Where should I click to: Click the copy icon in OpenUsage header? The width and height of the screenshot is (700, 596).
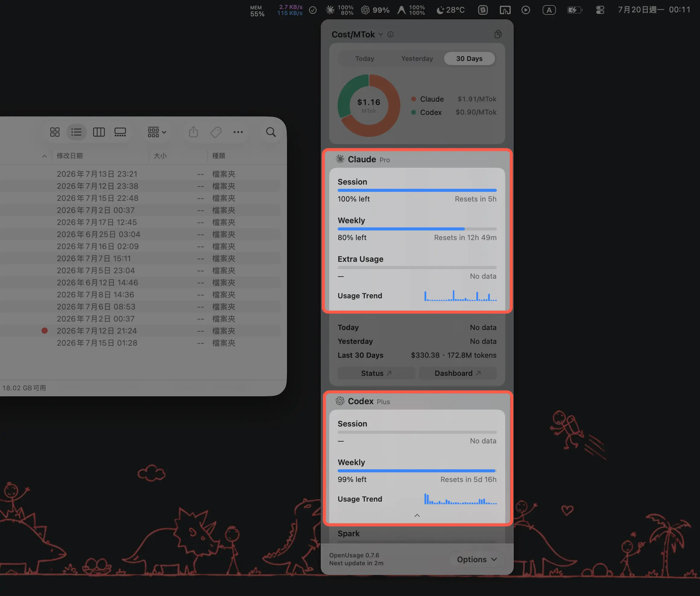click(x=498, y=34)
